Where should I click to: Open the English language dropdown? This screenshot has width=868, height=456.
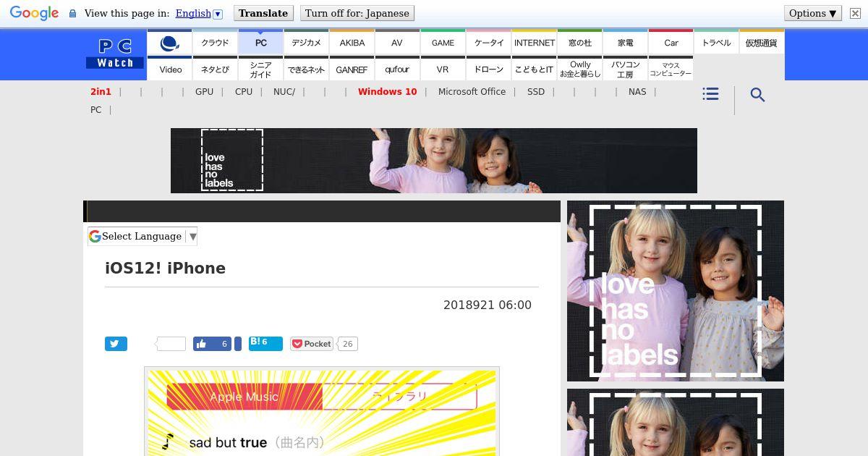coord(193,13)
